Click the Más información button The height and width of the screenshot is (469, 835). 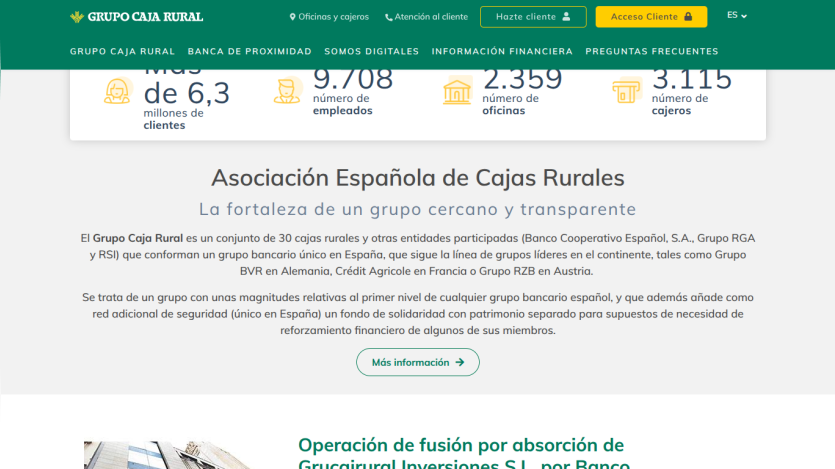pos(418,362)
